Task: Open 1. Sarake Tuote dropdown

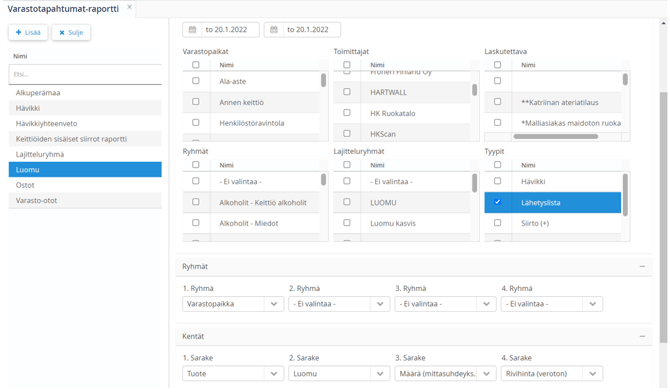Action: [x=233, y=374]
